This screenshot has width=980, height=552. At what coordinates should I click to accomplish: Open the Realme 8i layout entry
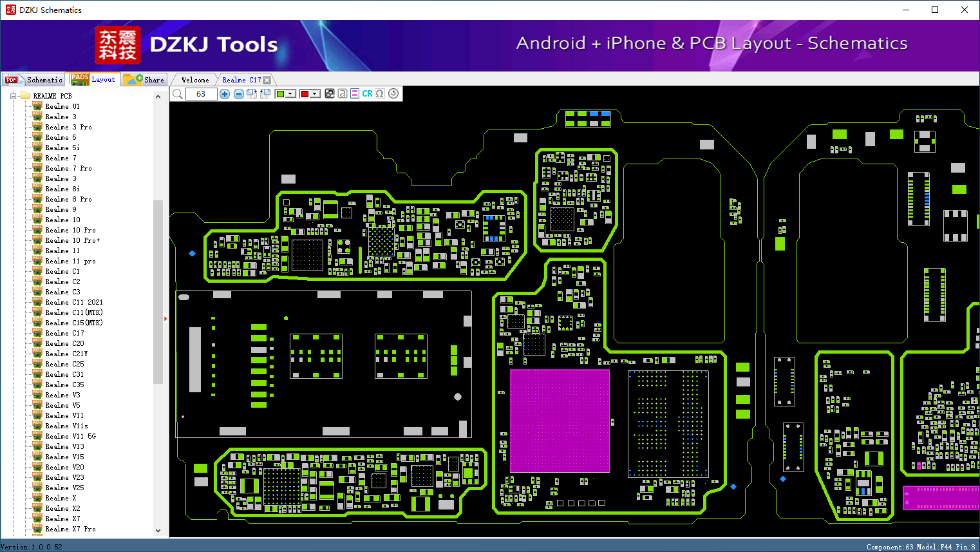[x=62, y=189]
